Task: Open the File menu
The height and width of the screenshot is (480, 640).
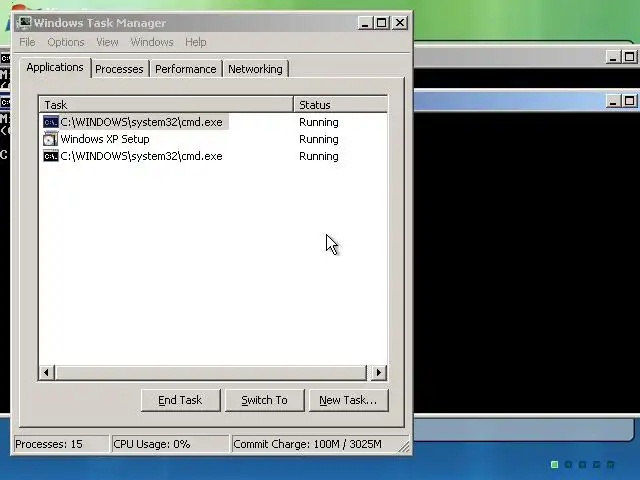Action: point(27,42)
